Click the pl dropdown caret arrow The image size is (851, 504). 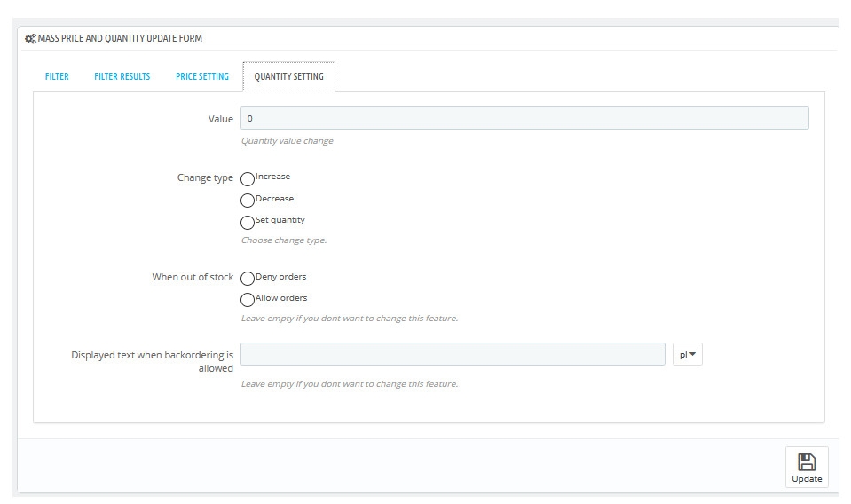point(692,354)
